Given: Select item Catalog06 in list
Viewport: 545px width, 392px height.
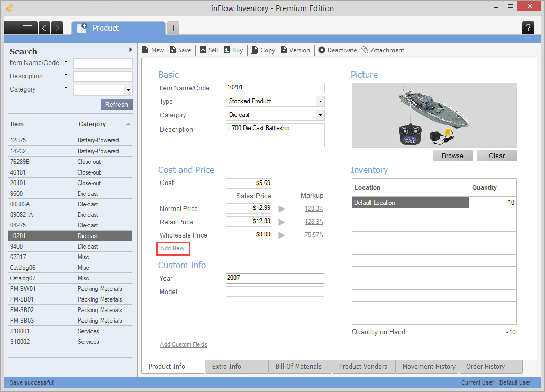Looking at the screenshot, I should [70, 268].
